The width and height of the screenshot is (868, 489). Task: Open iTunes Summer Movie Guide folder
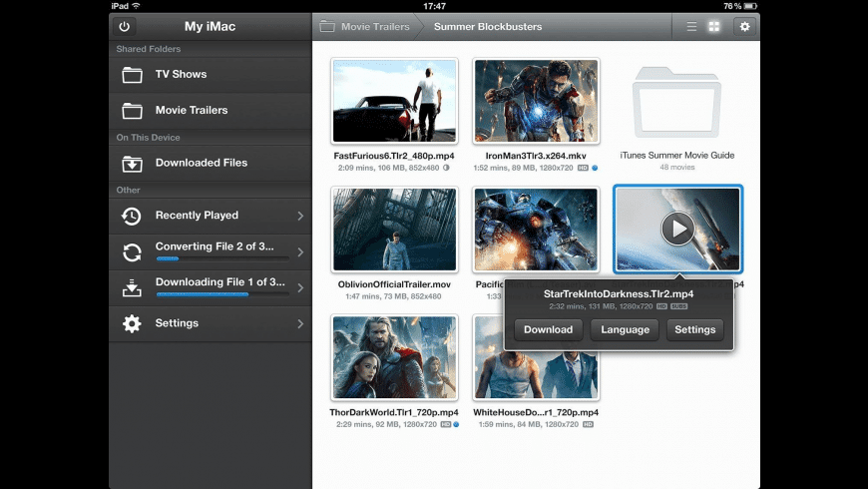pyautogui.click(x=677, y=103)
